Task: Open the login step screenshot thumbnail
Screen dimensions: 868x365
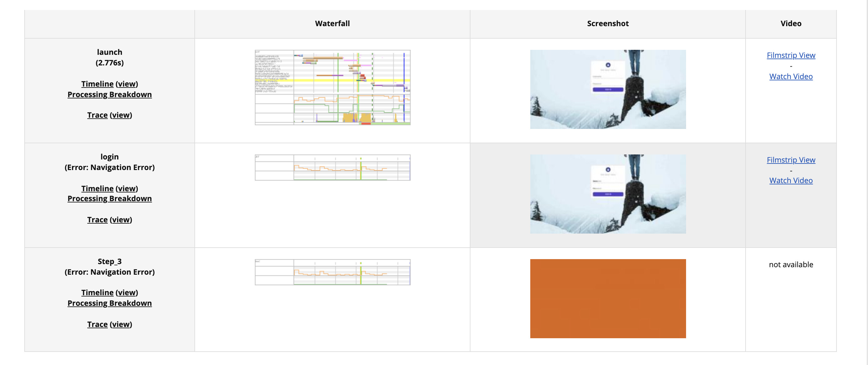Action: tap(608, 194)
